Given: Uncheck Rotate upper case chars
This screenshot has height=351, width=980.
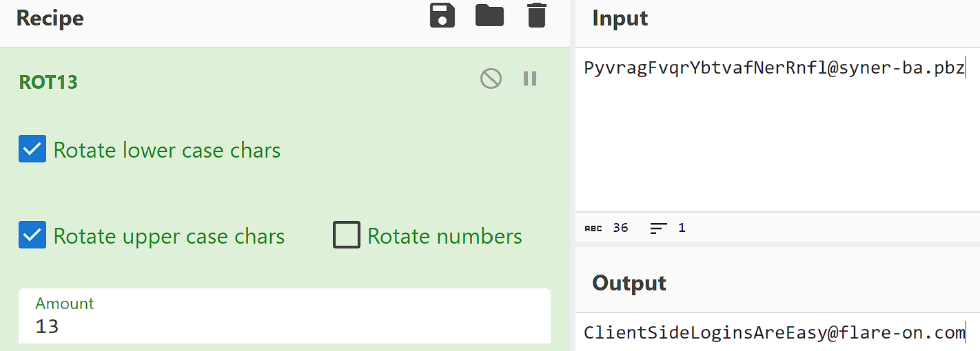Looking at the screenshot, I should pyautogui.click(x=32, y=235).
